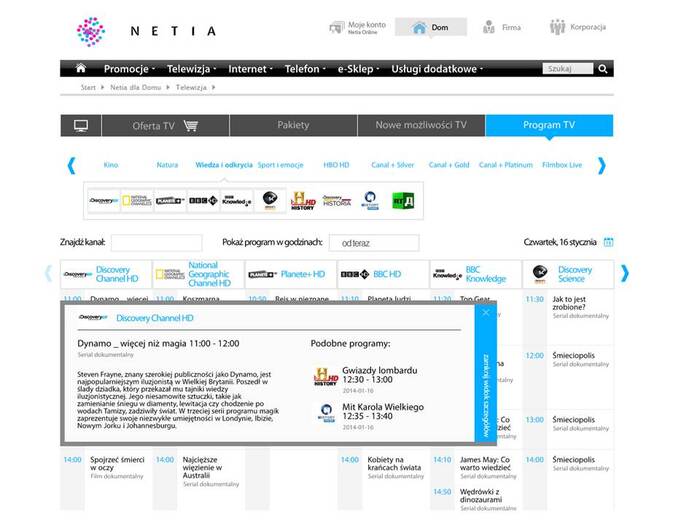Open the Planete+ HD column header
The width and height of the screenshot is (700, 525).
(x=291, y=274)
